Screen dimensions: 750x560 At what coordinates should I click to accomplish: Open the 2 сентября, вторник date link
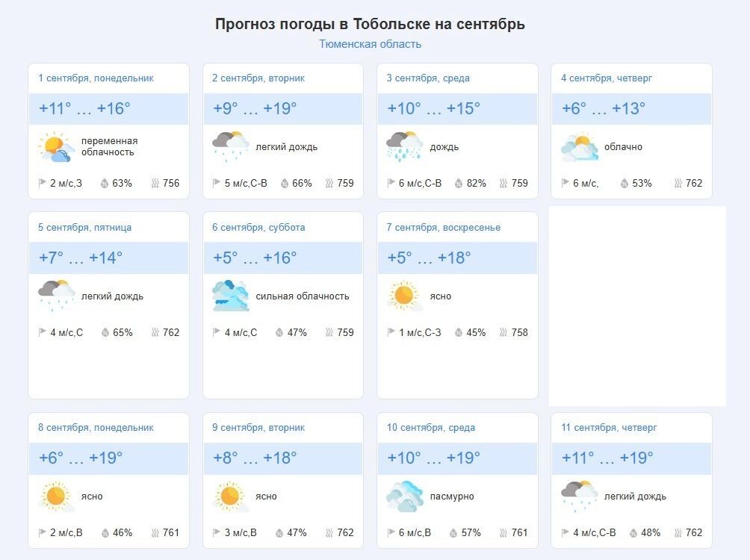258,78
